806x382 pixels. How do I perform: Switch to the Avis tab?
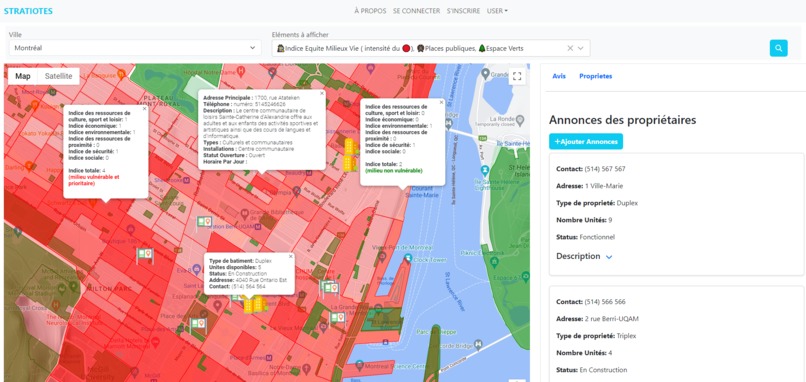tap(559, 76)
